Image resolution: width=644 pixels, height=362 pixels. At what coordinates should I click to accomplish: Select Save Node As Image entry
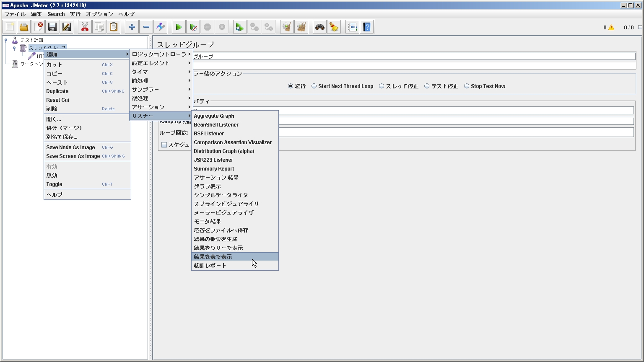pos(87,147)
